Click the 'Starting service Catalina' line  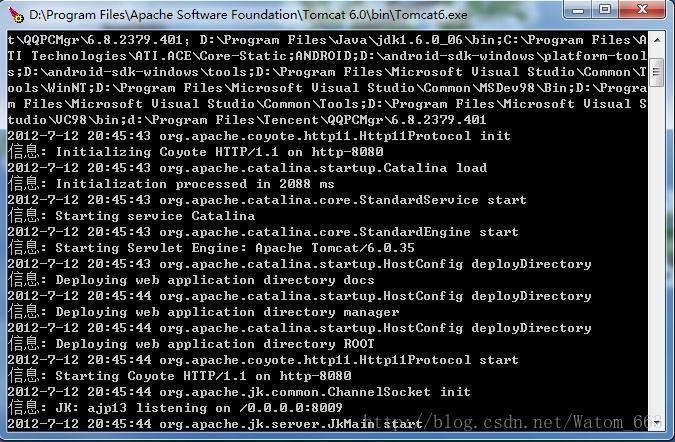pyautogui.click(x=131, y=216)
